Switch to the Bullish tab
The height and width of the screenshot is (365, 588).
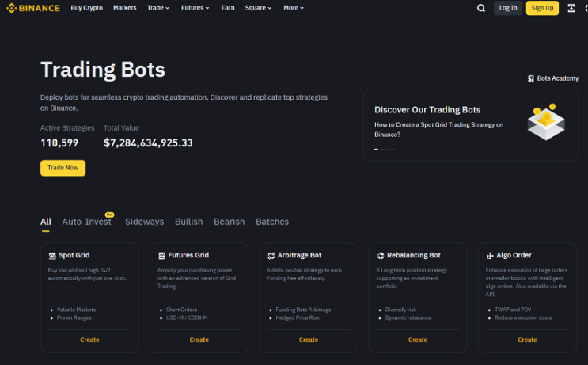pyautogui.click(x=188, y=222)
